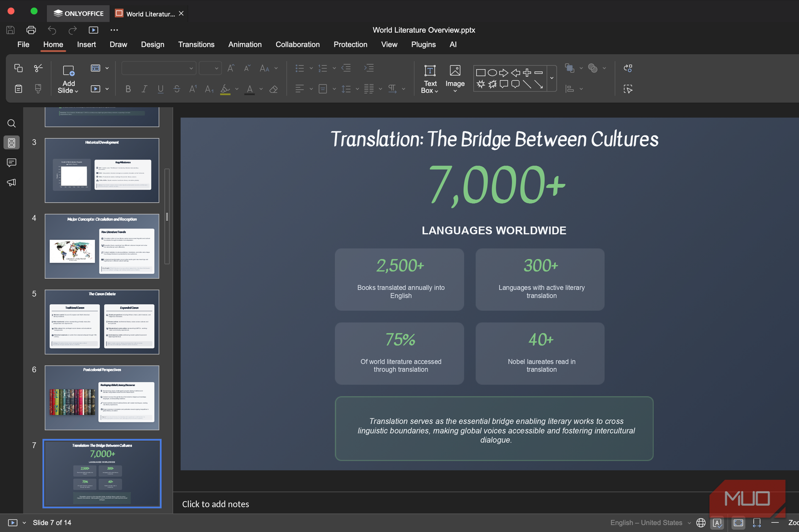799x532 pixels.
Task: Open the Comments panel in the sidebar
Action: click(11, 163)
